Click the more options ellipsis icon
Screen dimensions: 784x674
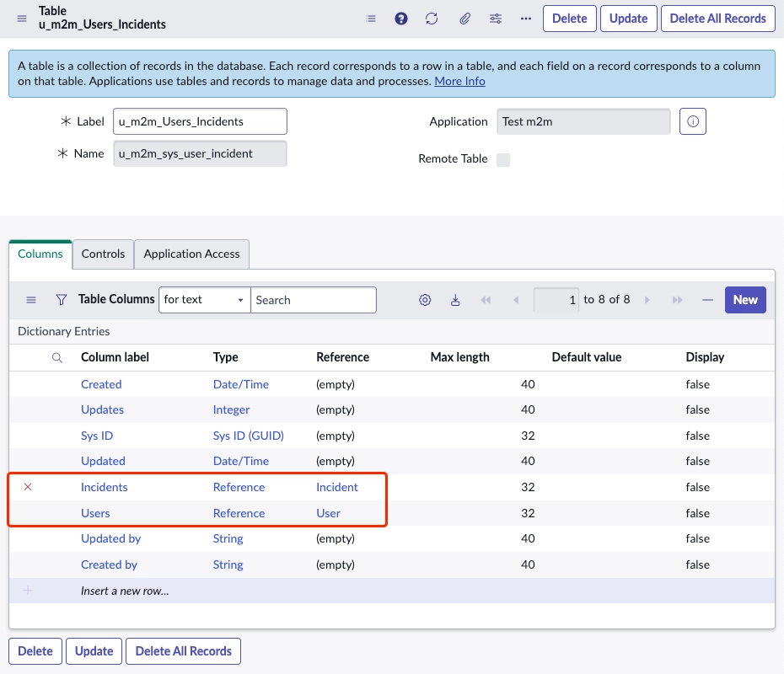point(526,19)
